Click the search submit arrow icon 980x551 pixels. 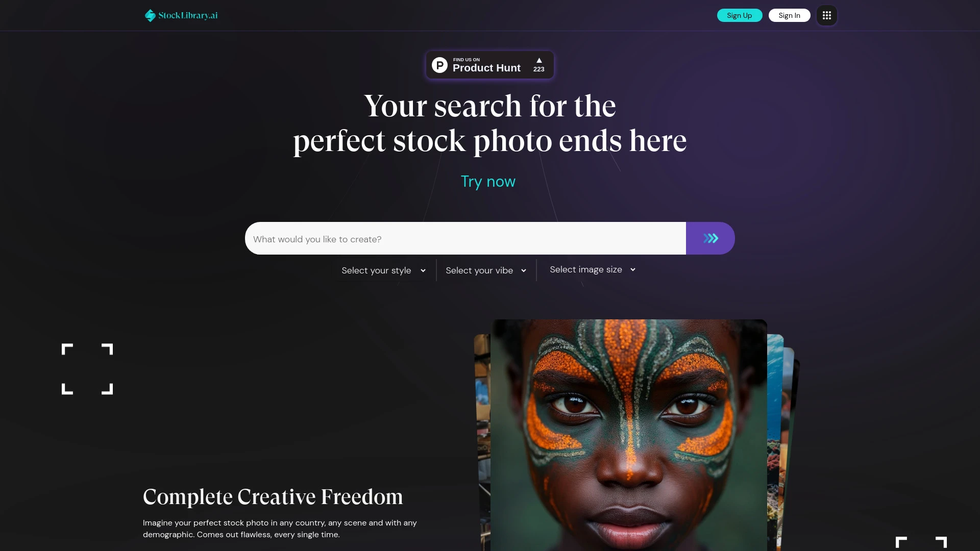(710, 238)
